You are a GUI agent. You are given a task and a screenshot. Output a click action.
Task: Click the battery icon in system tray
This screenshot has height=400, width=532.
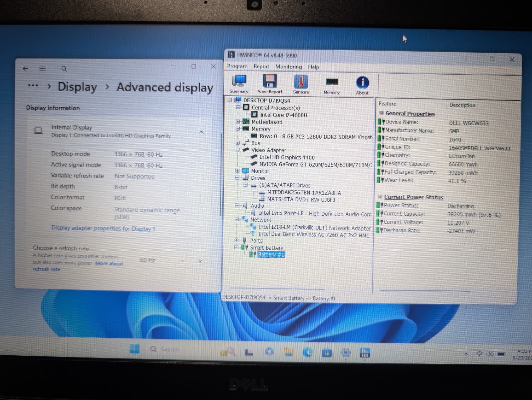(501, 354)
